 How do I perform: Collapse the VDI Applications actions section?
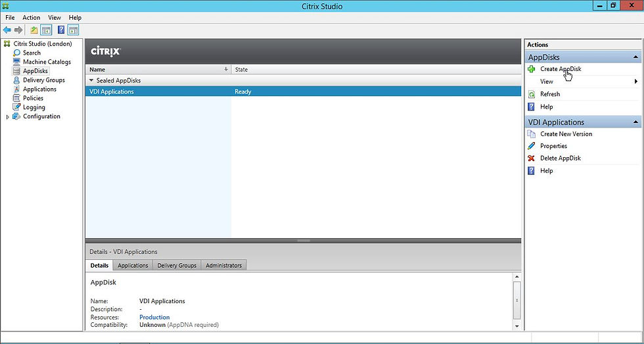pos(636,122)
